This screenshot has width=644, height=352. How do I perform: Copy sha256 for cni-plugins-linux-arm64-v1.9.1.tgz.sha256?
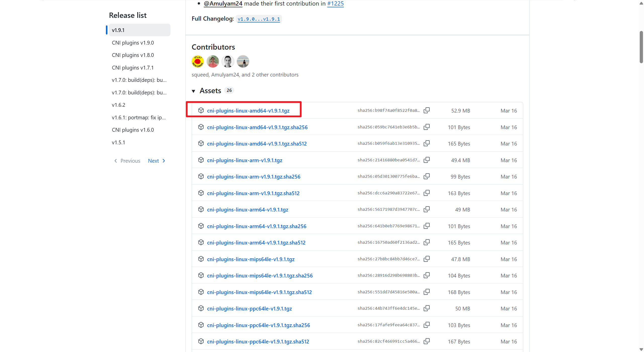coord(427,226)
